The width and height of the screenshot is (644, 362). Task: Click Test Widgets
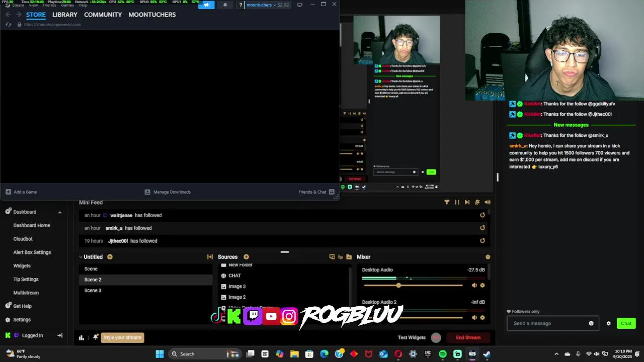(412, 337)
